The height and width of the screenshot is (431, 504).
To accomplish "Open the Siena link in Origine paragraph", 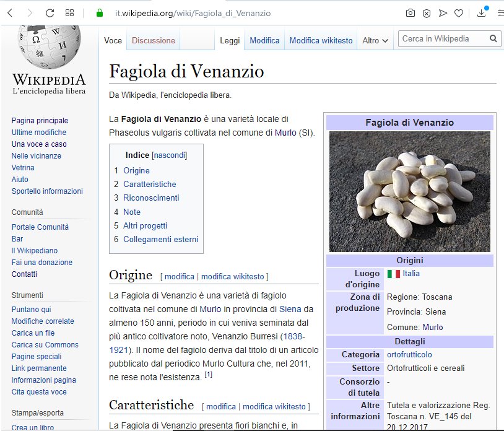I will pos(290,309).
